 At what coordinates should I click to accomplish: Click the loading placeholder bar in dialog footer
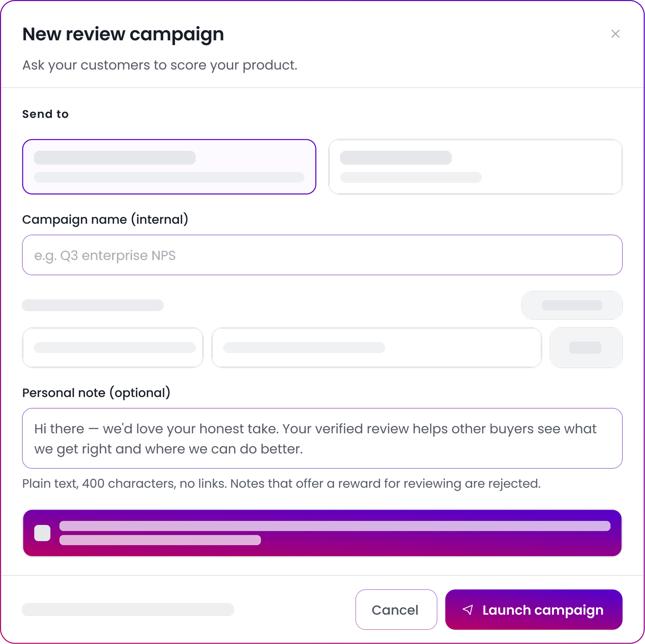(128, 609)
